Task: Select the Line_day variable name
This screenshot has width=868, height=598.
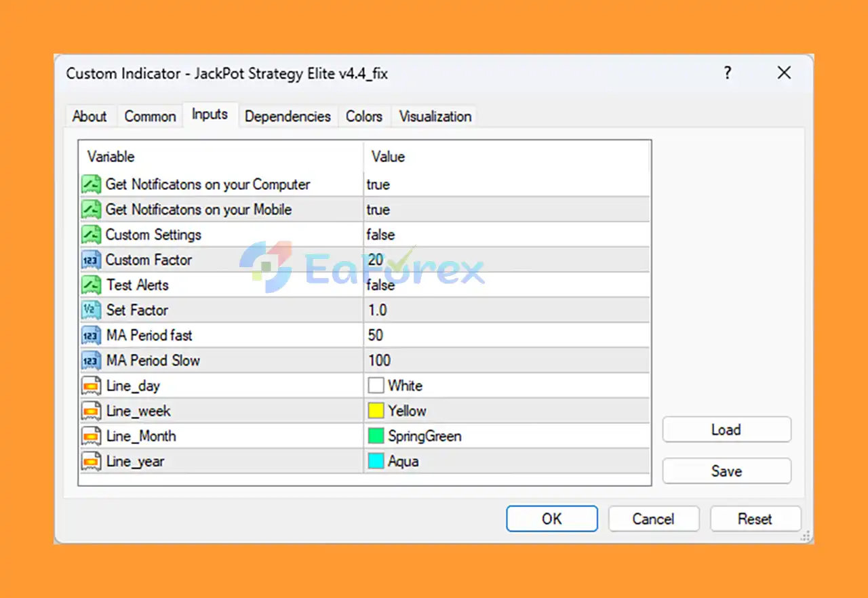Action: click(133, 386)
